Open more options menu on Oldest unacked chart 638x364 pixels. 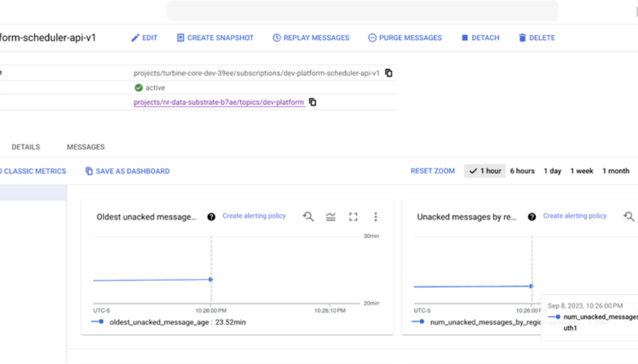point(376,217)
